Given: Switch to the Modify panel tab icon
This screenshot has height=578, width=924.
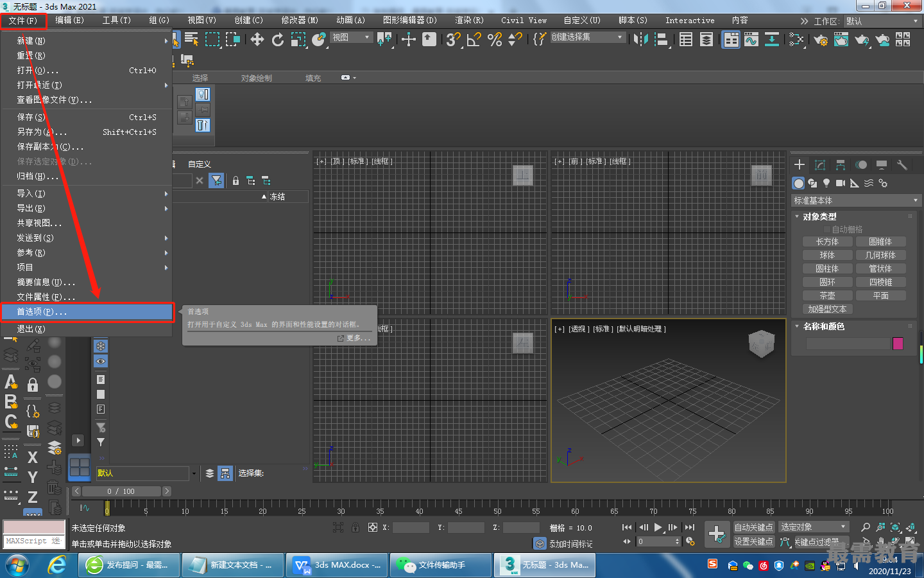Looking at the screenshot, I should (x=820, y=165).
